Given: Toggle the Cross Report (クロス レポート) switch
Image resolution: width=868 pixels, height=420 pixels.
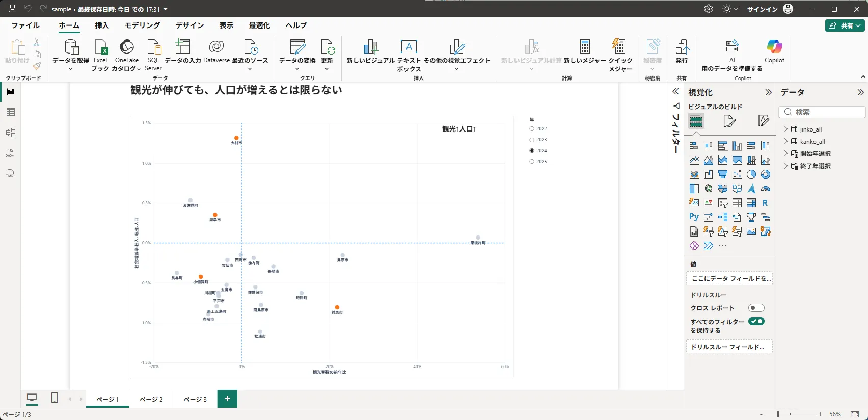Looking at the screenshot, I should click(x=756, y=308).
